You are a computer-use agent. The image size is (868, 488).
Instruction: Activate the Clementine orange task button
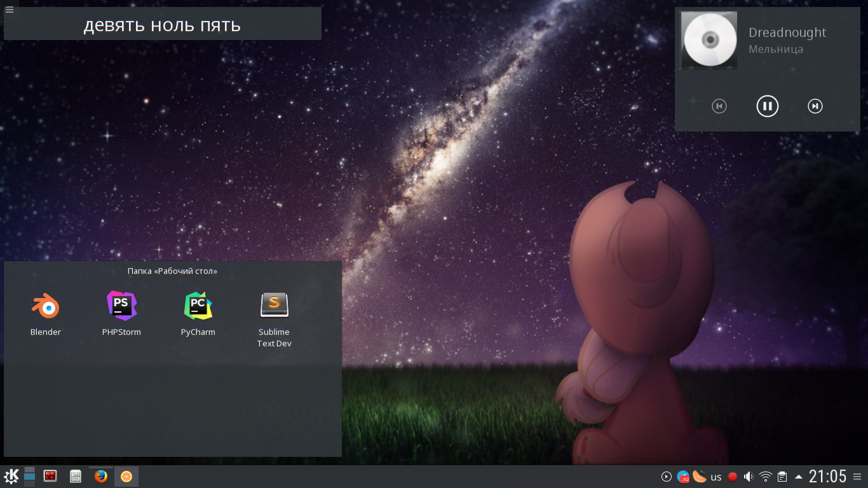point(126,476)
